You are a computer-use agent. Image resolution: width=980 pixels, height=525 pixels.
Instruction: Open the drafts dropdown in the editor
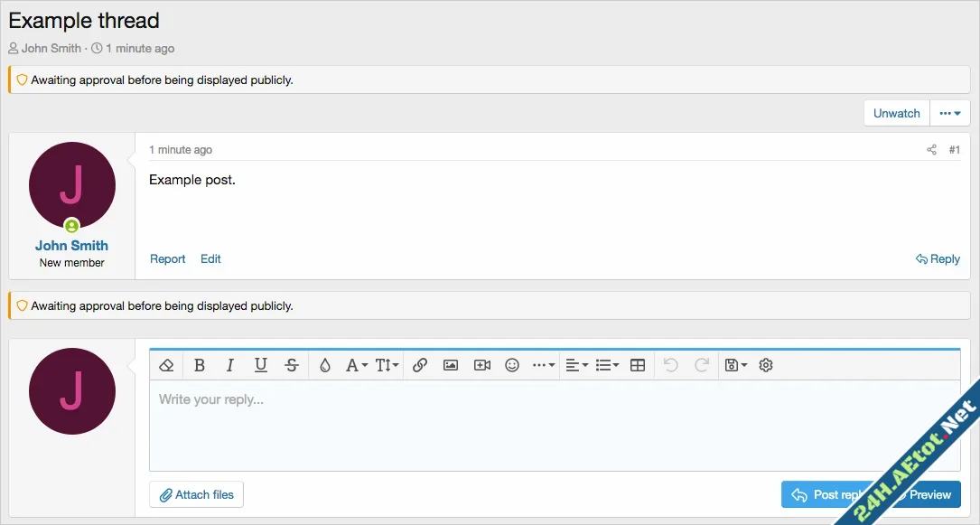pos(735,365)
